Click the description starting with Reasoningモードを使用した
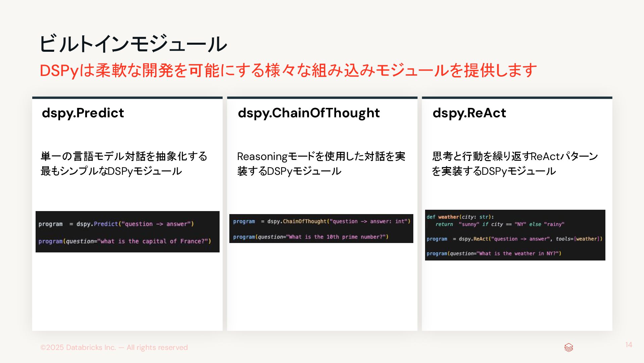This screenshot has width=644, height=363. [321, 156]
